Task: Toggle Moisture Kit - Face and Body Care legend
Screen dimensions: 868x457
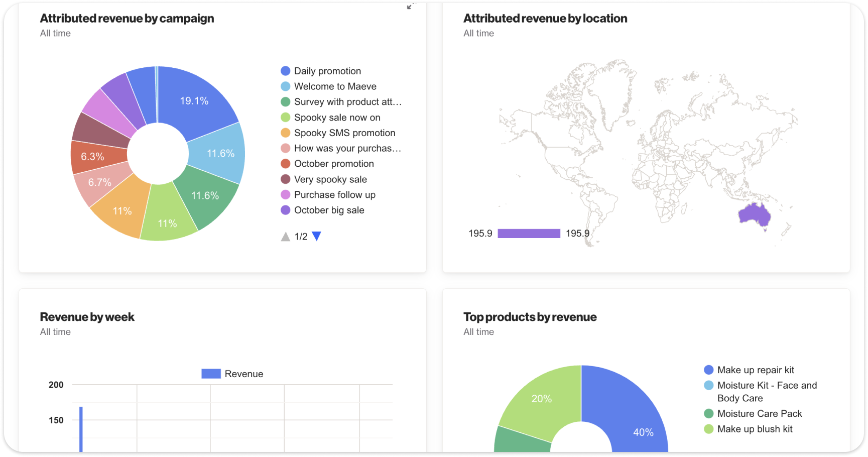Action: (761, 392)
